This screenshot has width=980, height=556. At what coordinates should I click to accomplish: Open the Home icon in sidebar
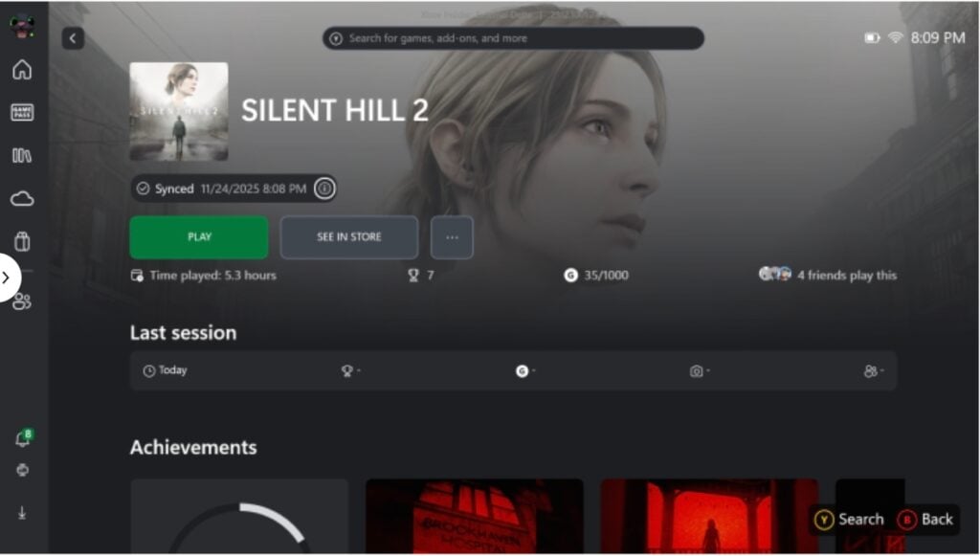click(22, 70)
